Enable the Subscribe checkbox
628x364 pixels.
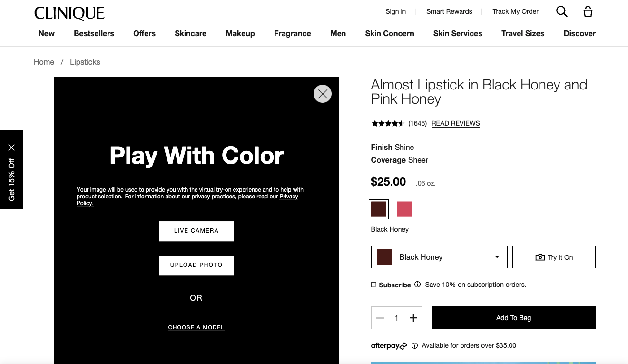(373, 285)
